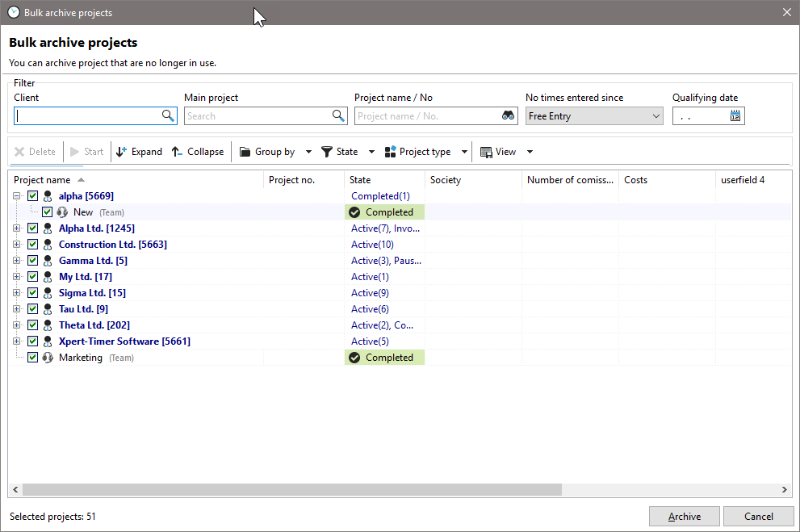Click the team icon beside Marketing
The width and height of the screenshot is (800, 532).
(48, 358)
